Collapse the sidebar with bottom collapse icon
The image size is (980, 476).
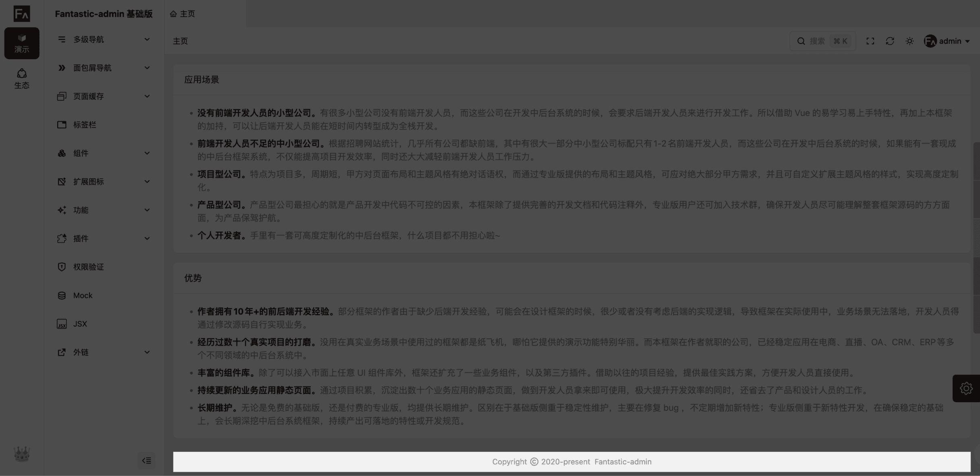[146, 460]
